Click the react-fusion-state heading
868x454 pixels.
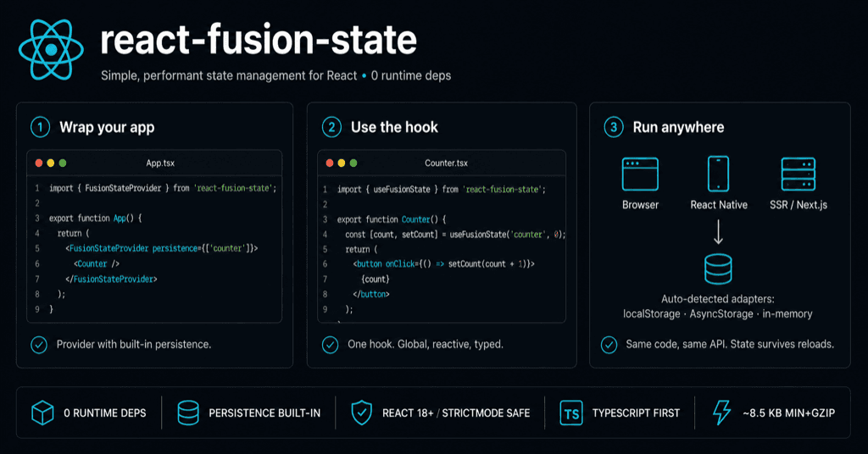[259, 40]
